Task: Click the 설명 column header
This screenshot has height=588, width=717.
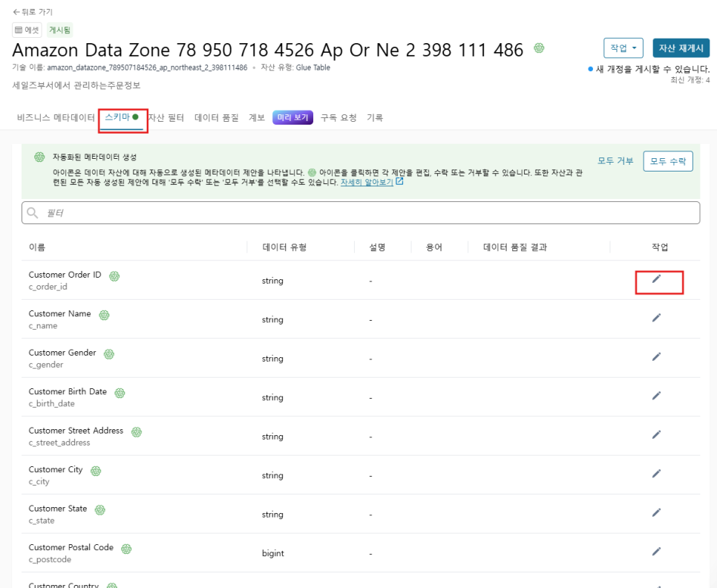Action: [x=377, y=247]
